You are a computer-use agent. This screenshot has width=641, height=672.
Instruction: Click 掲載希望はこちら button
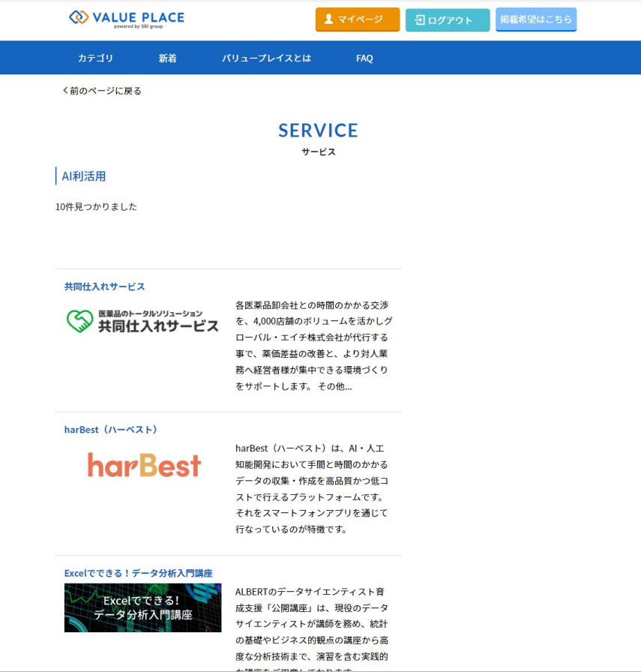pyautogui.click(x=535, y=19)
